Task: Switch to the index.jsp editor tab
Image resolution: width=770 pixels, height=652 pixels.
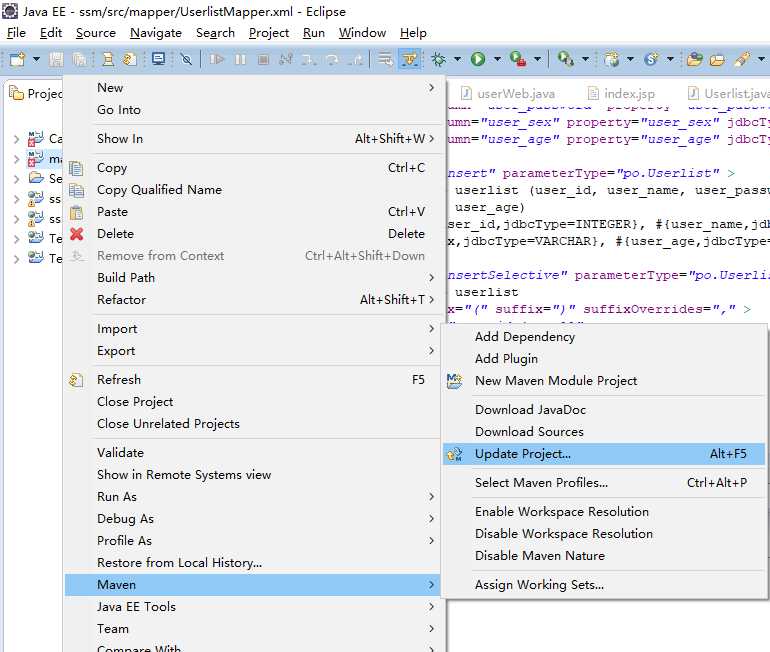Action: 621,93
